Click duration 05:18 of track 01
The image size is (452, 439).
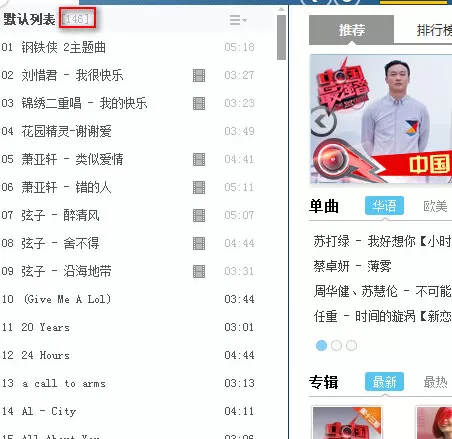239,47
